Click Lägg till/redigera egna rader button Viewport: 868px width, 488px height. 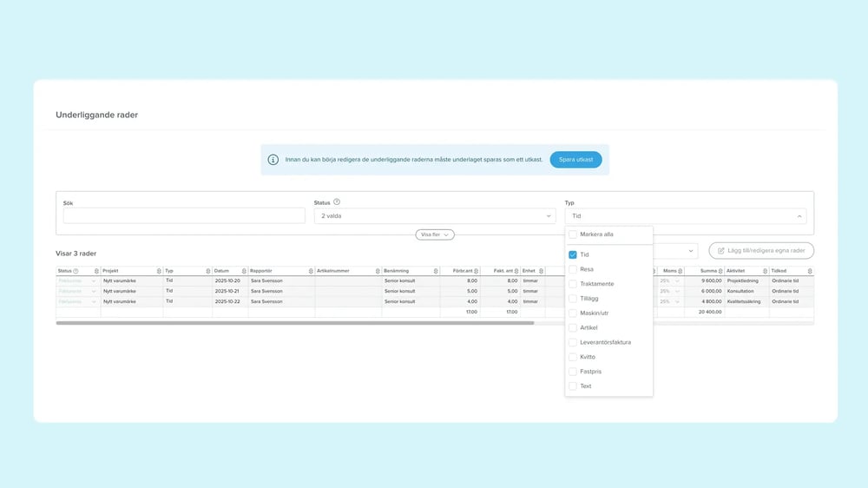click(761, 250)
